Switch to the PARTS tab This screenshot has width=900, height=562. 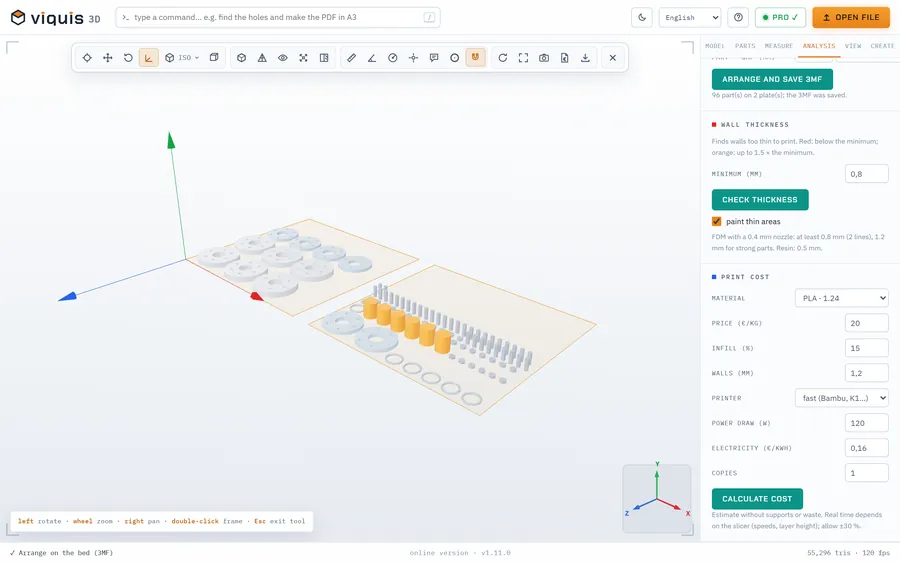745,46
